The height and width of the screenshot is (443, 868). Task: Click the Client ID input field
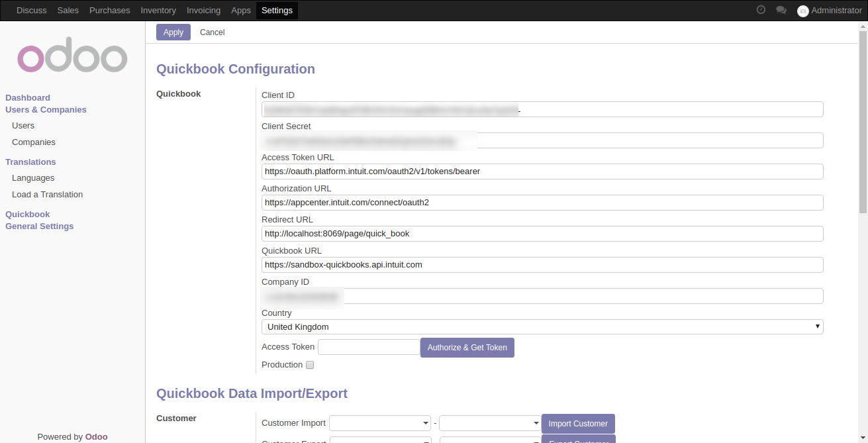pos(542,109)
